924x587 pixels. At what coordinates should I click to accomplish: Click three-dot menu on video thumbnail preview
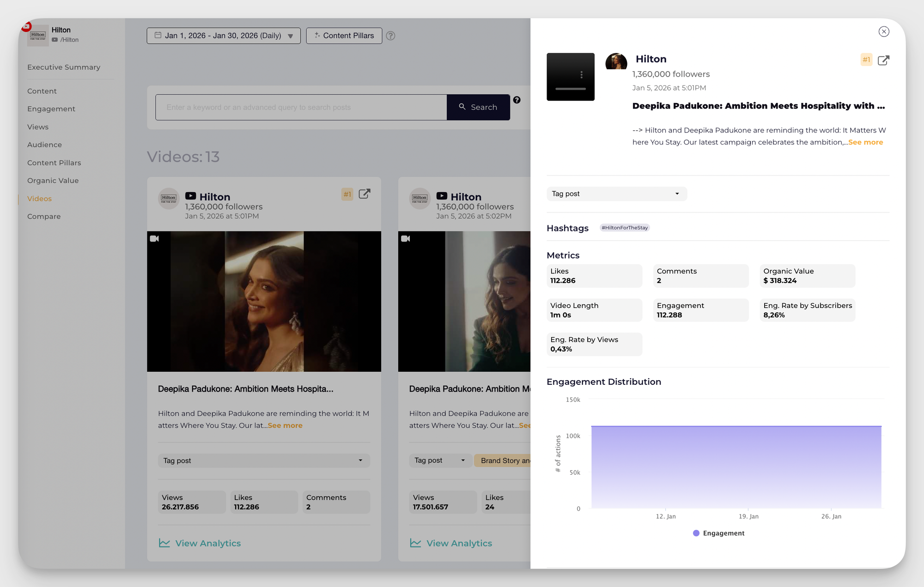(x=581, y=75)
